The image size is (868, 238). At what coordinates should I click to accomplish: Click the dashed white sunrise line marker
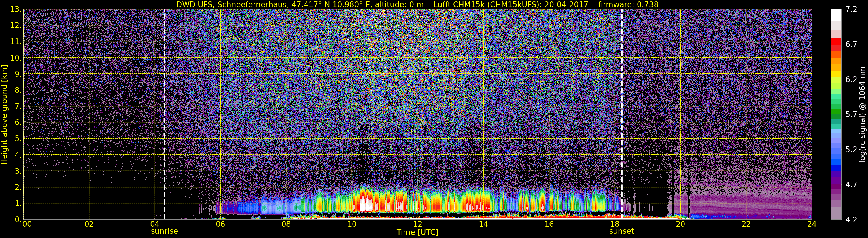coord(164,114)
